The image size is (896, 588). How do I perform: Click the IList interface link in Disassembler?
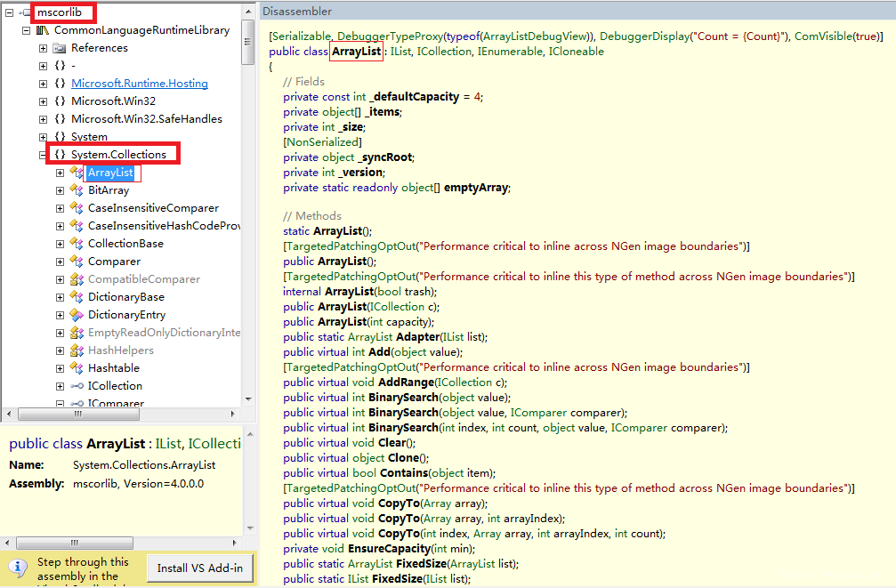pyautogui.click(x=400, y=52)
